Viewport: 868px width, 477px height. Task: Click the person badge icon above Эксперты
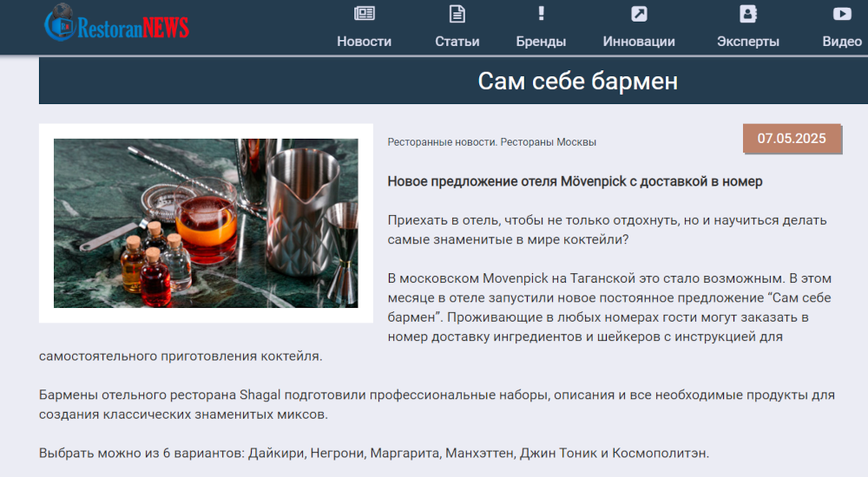point(748,14)
